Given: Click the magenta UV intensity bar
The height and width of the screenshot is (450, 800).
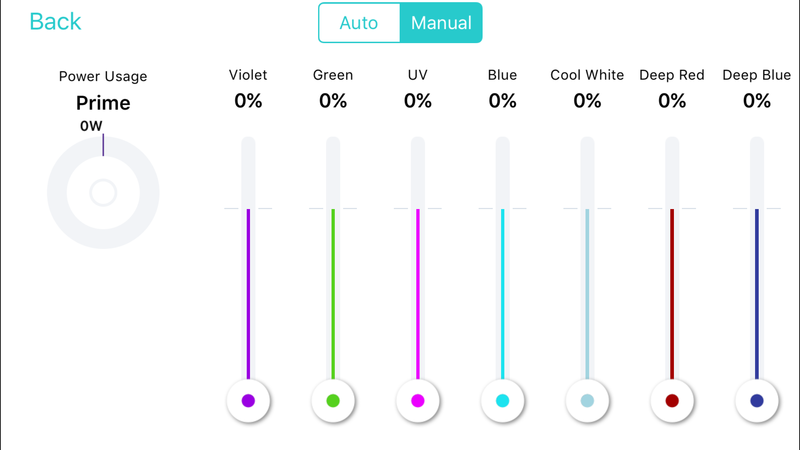Looking at the screenshot, I should [417, 294].
